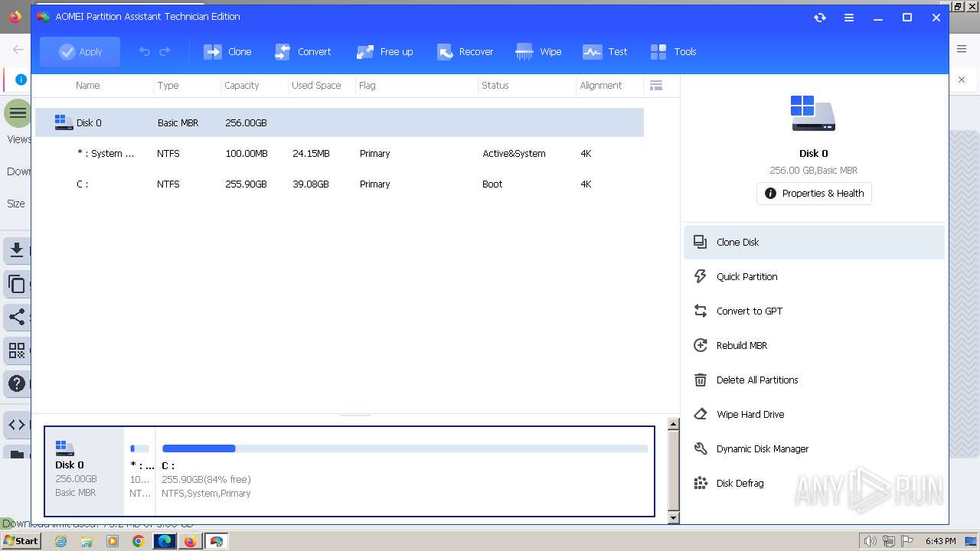Click the eraser Wipe Hard Drive icon
Viewport: 980px width, 551px height.
point(700,414)
